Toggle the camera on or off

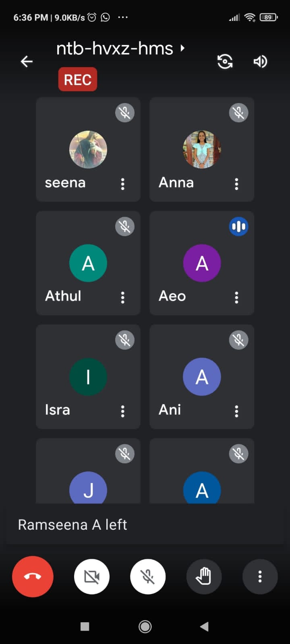(92, 576)
